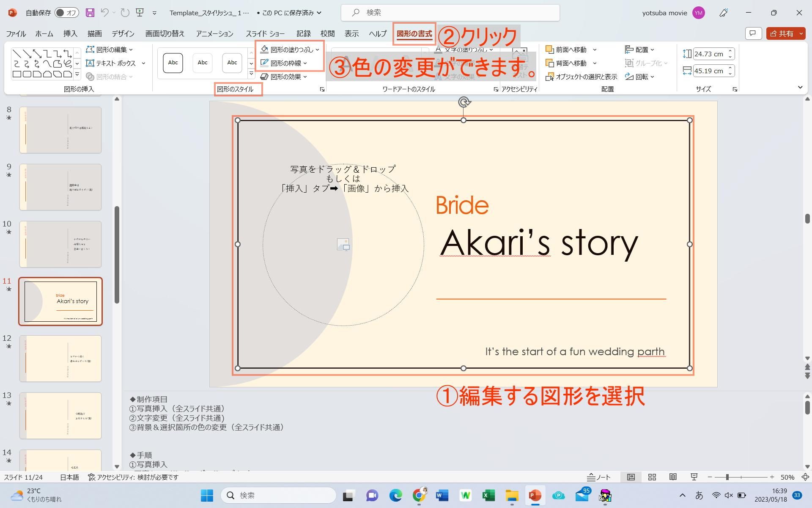812x508 pixels.
Task: Open Microsoft Edge from taskbar
Action: click(x=395, y=495)
